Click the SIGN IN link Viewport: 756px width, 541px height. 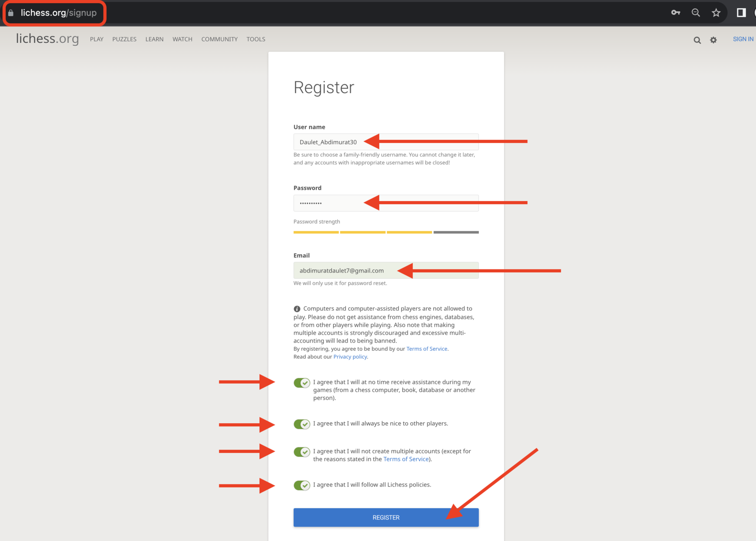tap(743, 39)
